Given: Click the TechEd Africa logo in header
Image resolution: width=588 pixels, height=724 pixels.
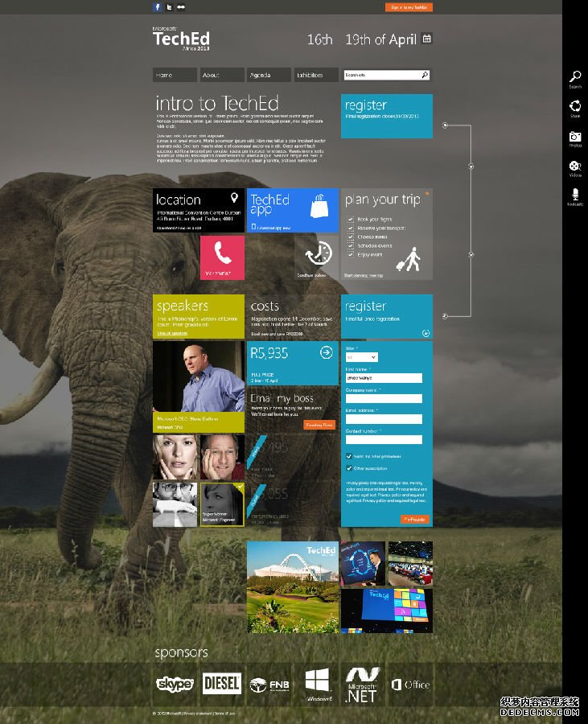Looking at the screenshot, I should (181, 39).
